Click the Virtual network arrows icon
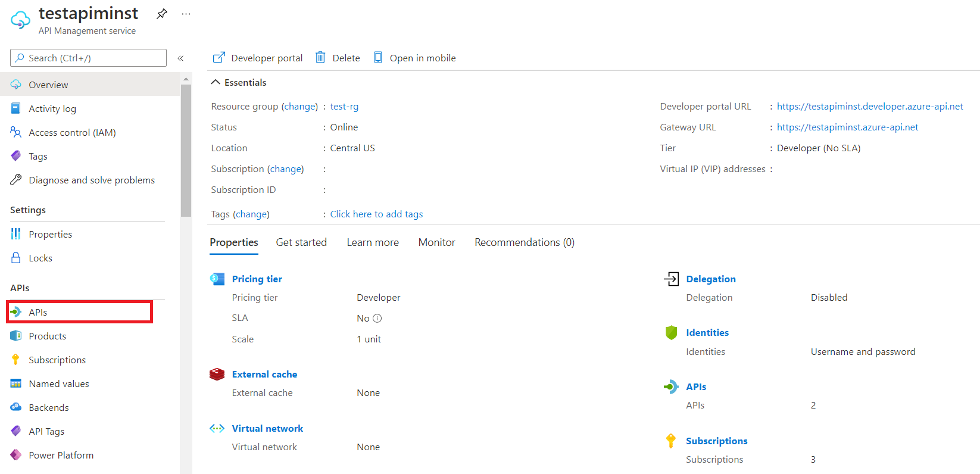Screen dimensions: 980x474 tap(217, 428)
